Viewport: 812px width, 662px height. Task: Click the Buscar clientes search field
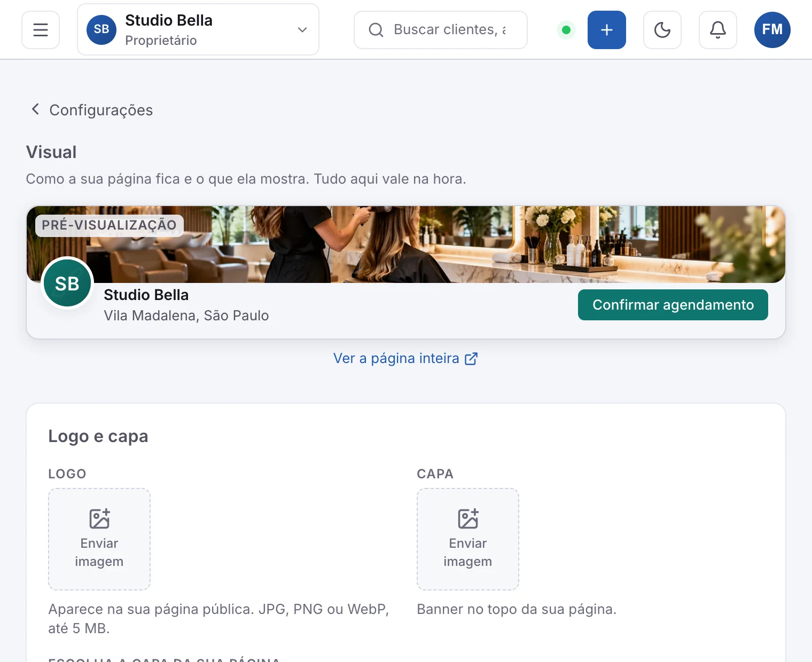click(x=441, y=30)
